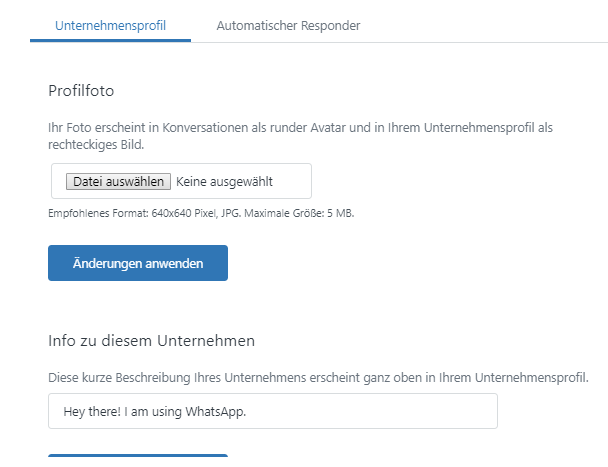Click the Profilfoto section heading
The height and width of the screenshot is (467, 608).
coord(81,91)
